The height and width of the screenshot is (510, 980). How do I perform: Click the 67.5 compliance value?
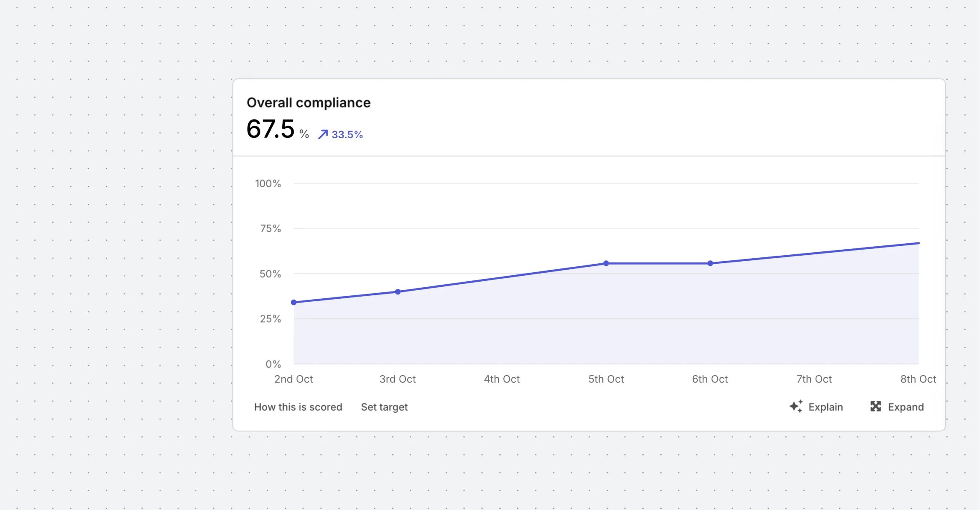tap(271, 129)
